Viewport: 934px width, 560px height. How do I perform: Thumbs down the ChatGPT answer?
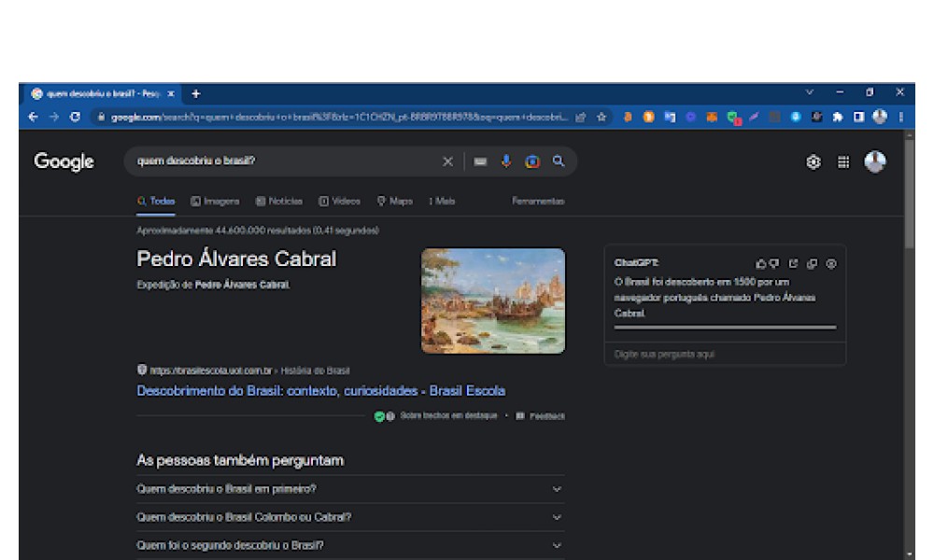[774, 263]
